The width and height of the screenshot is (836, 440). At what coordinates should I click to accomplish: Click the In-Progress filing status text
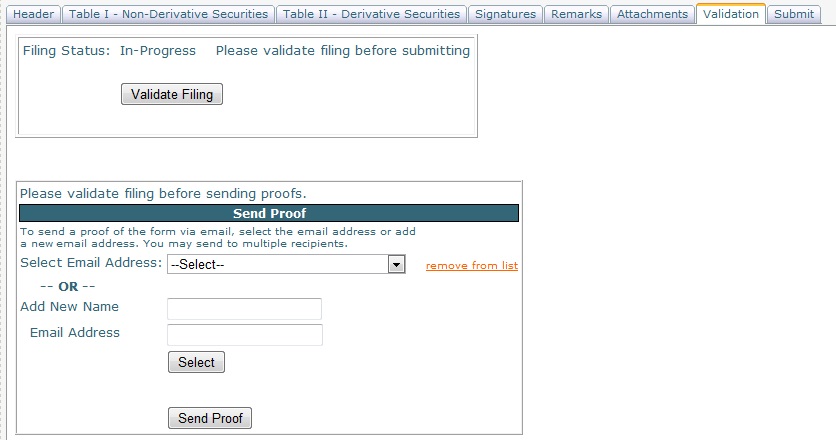click(x=158, y=51)
